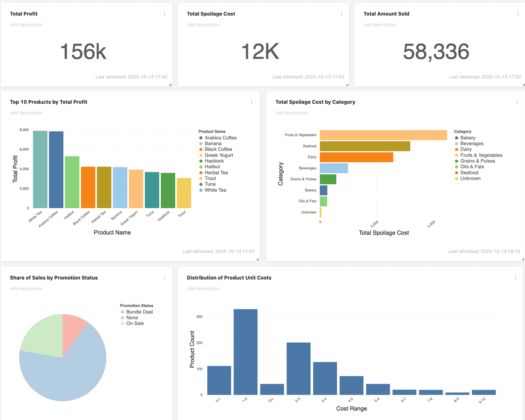Toggle Bundle Deal in promotion legend
525x420 pixels.
click(139, 312)
